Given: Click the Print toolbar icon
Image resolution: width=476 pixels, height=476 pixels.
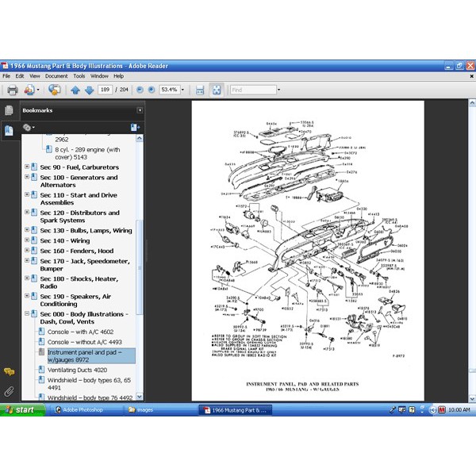Looking at the screenshot, I should point(13,90).
